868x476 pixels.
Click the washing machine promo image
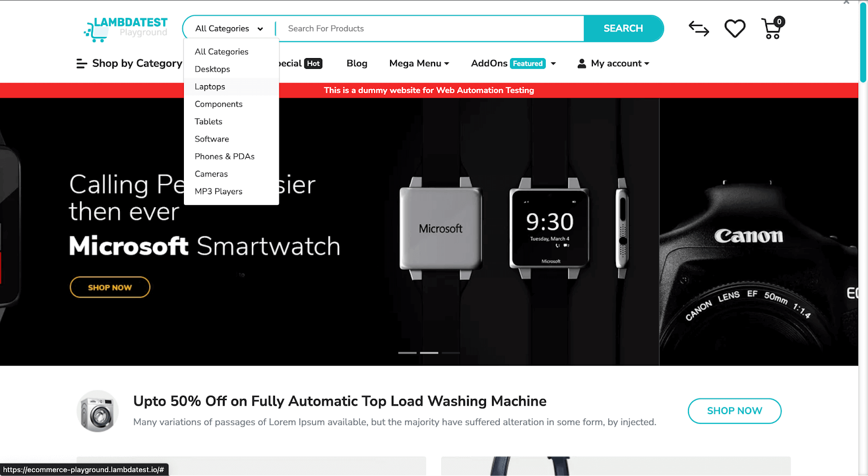coord(98,411)
